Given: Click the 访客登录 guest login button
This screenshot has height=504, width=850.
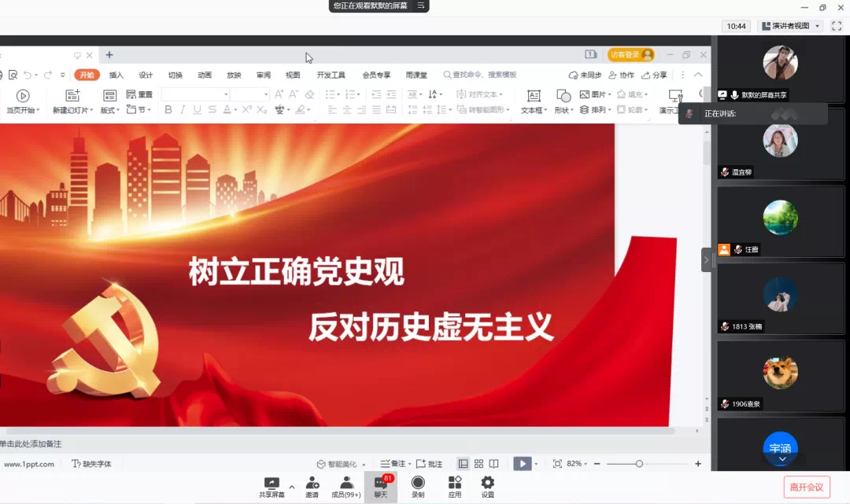Looking at the screenshot, I should click(630, 54).
